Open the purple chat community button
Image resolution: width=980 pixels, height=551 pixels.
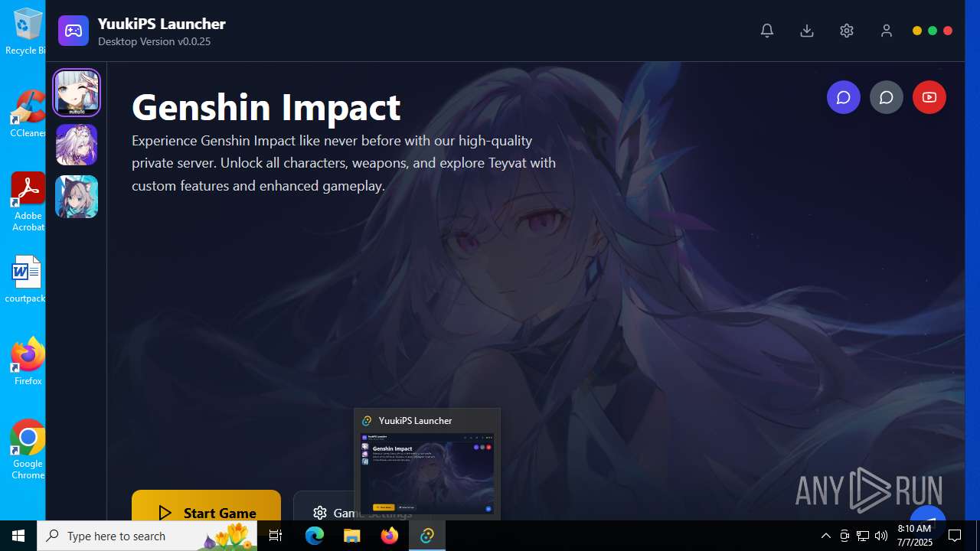[x=844, y=97]
